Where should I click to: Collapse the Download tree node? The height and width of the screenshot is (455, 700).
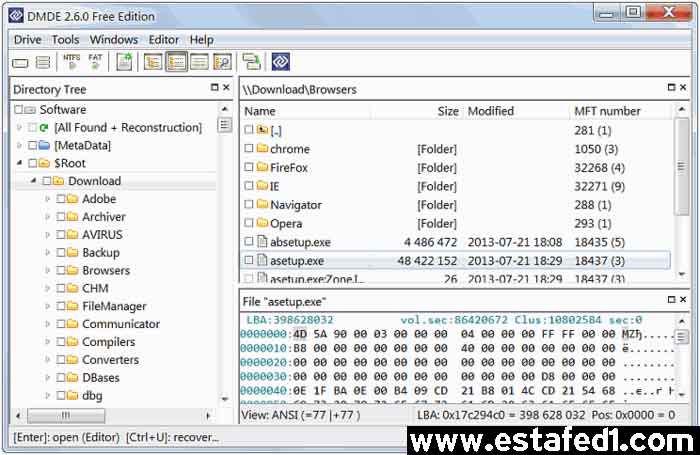(33, 181)
